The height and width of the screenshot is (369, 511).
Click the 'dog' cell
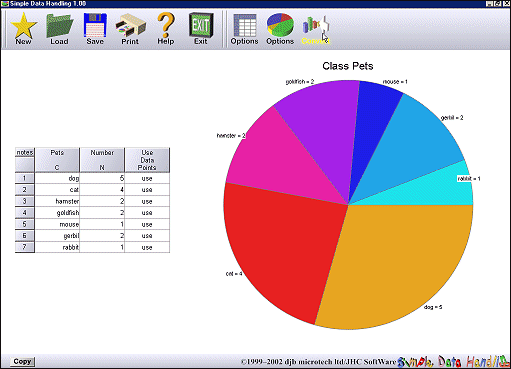pyautogui.click(x=57, y=178)
